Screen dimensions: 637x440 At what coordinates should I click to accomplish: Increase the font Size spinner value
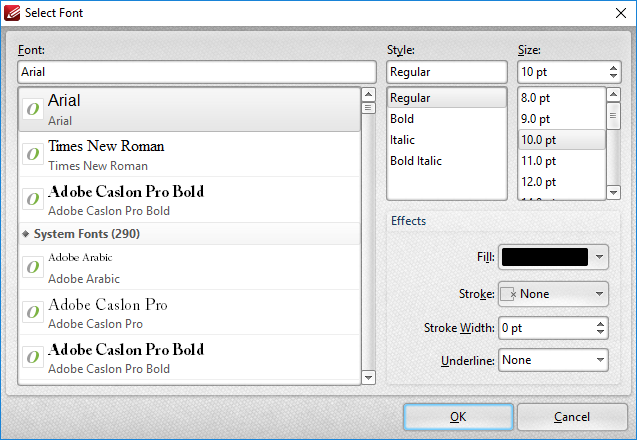click(x=613, y=68)
